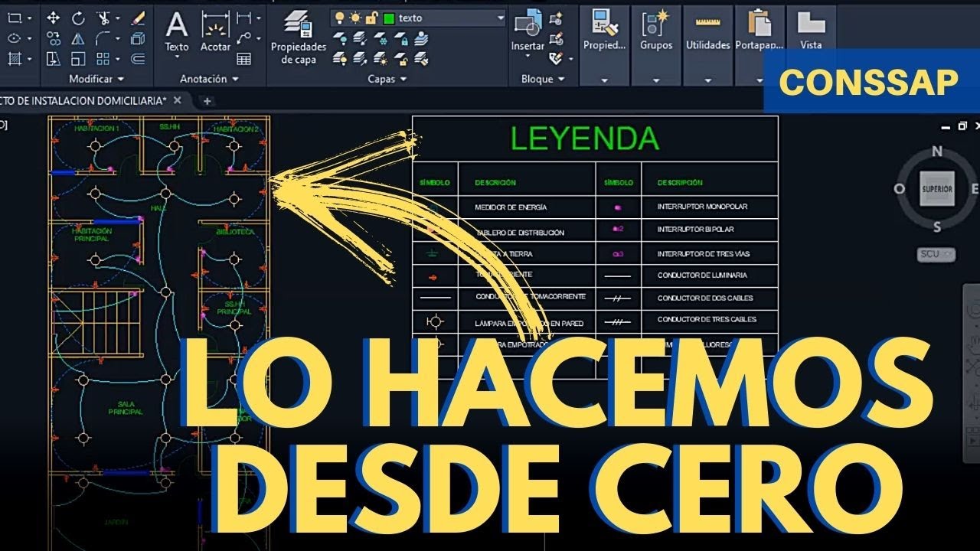The height and width of the screenshot is (551, 980).
Task: Select the Hatch tool
Action: [14, 59]
